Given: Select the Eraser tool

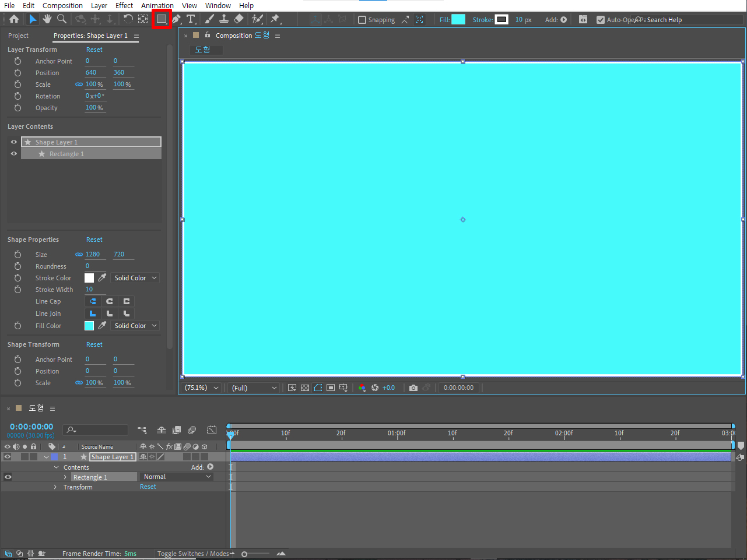Looking at the screenshot, I should pyautogui.click(x=239, y=19).
